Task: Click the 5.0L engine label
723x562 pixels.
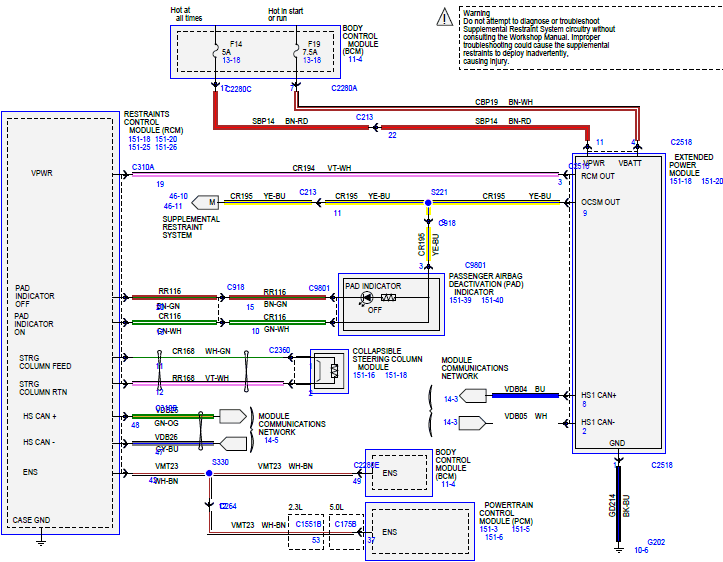Action: 337,507
